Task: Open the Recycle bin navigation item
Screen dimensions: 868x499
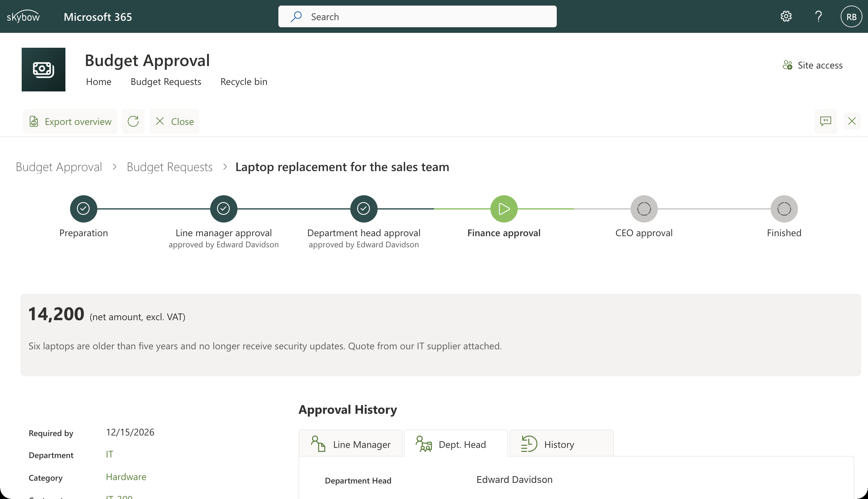Action: (x=244, y=82)
